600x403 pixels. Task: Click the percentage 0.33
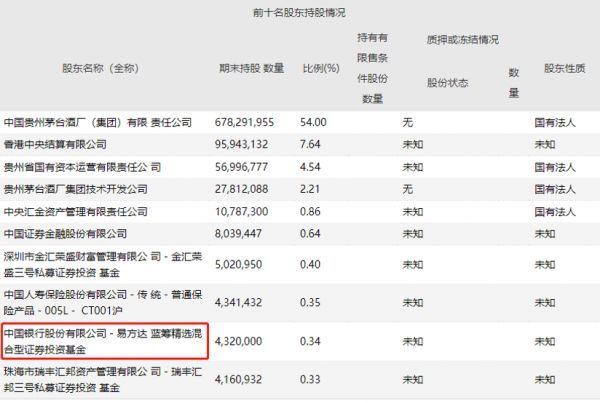(x=310, y=380)
